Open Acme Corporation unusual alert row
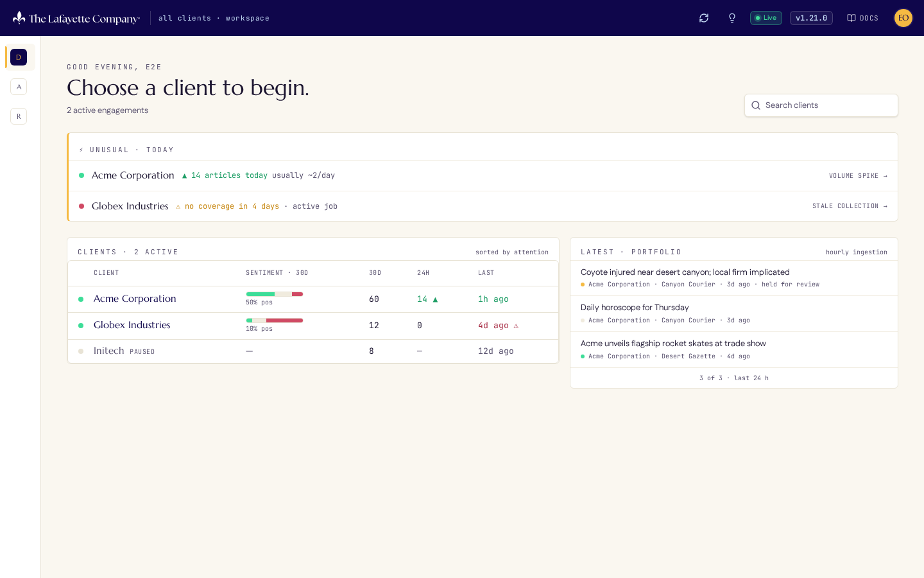 483,175
